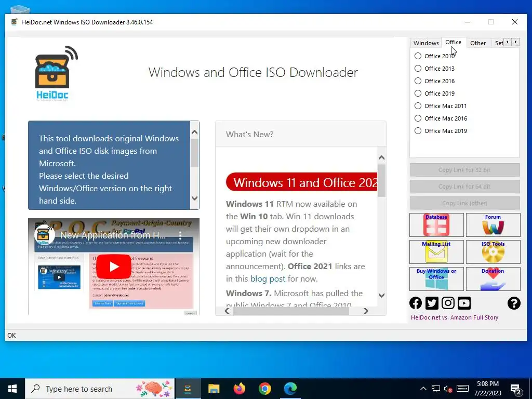Image resolution: width=532 pixels, height=399 pixels.
Task: Open the YouTube channel icon
Action: click(464, 303)
